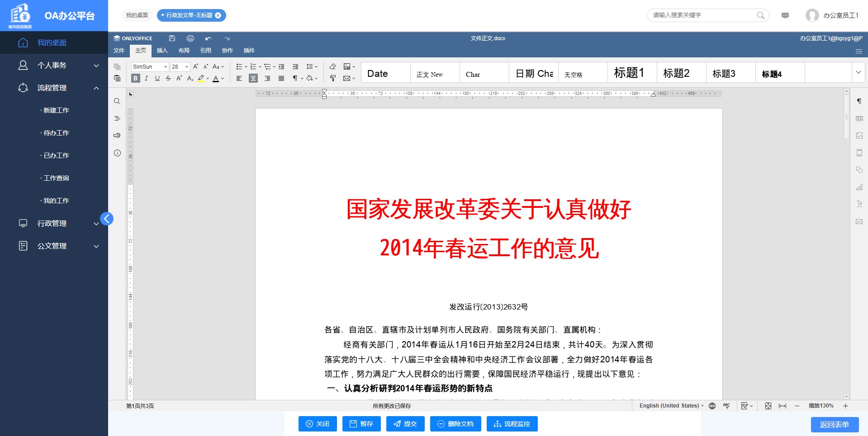Click the Undo icon in the editor header
868x436 pixels.
click(x=209, y=38)
